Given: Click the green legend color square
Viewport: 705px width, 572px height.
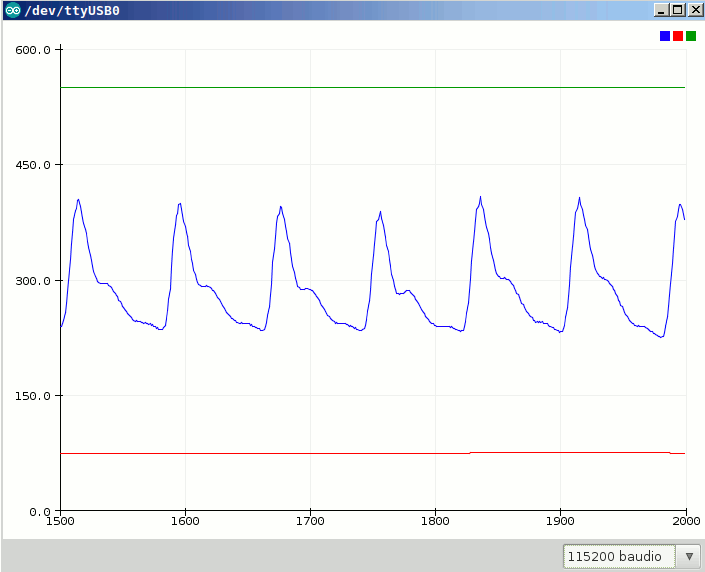Looking at the screenshot, I should 691,36.
